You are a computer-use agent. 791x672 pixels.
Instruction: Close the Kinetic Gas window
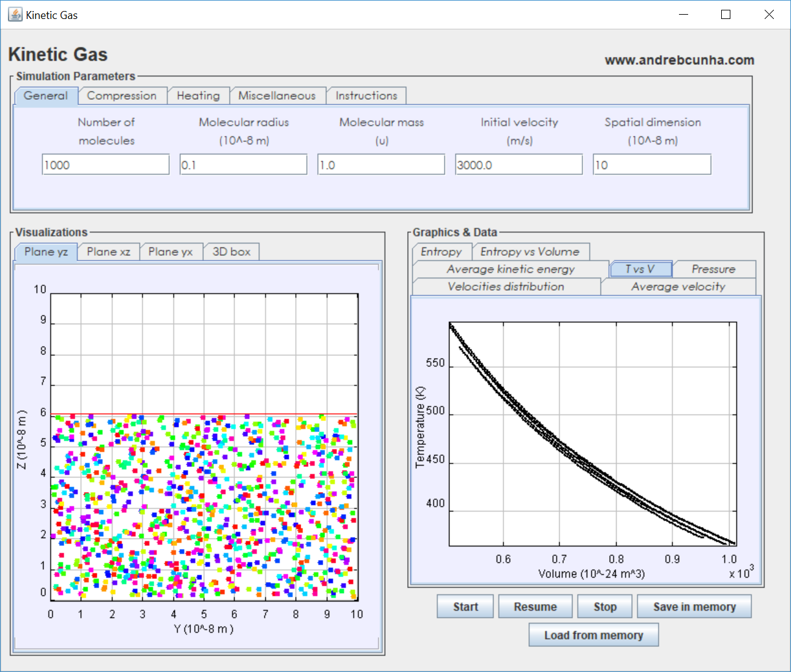pos(770,15)
